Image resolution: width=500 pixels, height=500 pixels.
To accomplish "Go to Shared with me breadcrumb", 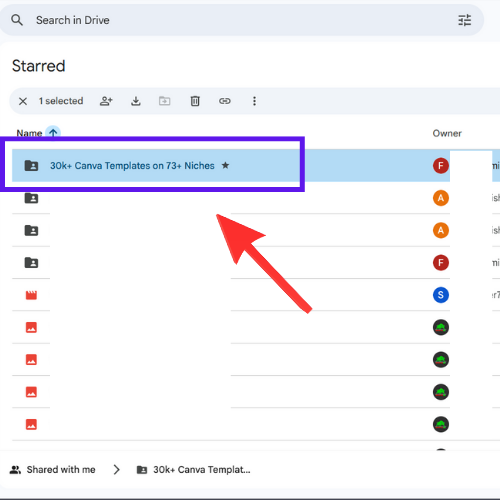I will tap(52, 470).
